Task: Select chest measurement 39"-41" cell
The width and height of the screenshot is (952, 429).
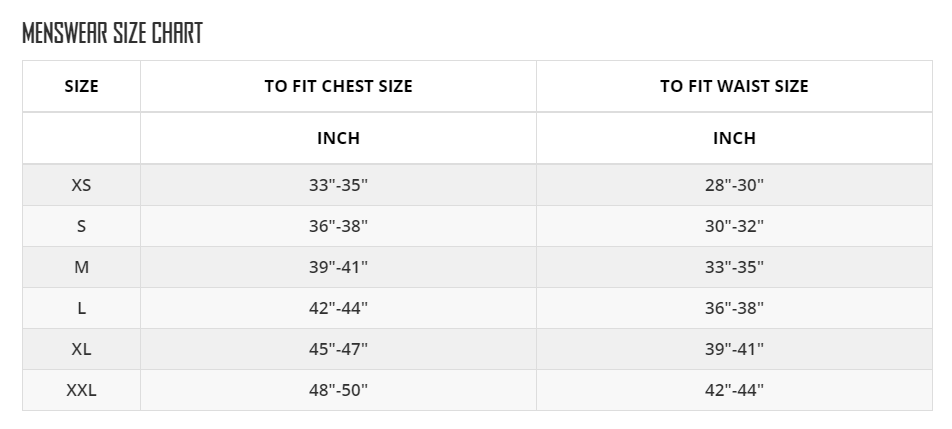Action: coord(338,267)
